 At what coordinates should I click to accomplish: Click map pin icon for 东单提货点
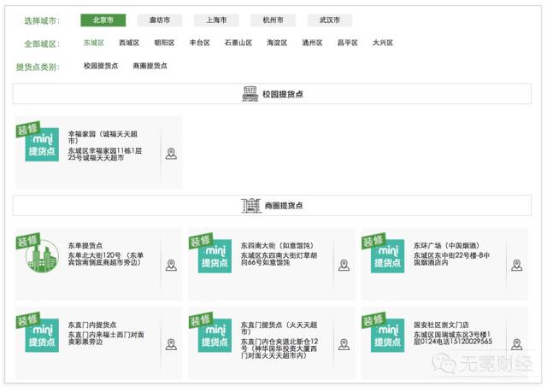point(171,265)
